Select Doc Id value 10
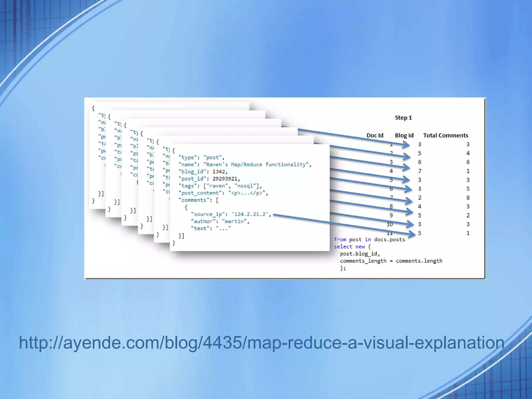Viewport: 532px width, 399px height. click(x=390, y=224)
